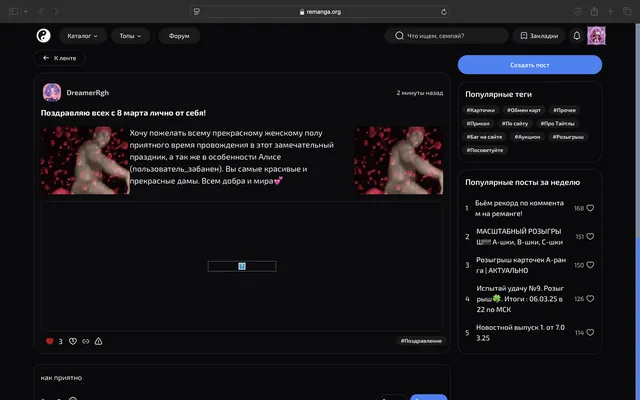
Task: Select the #Розыгрыш popular tag
Action: click(x=568, y=137)
